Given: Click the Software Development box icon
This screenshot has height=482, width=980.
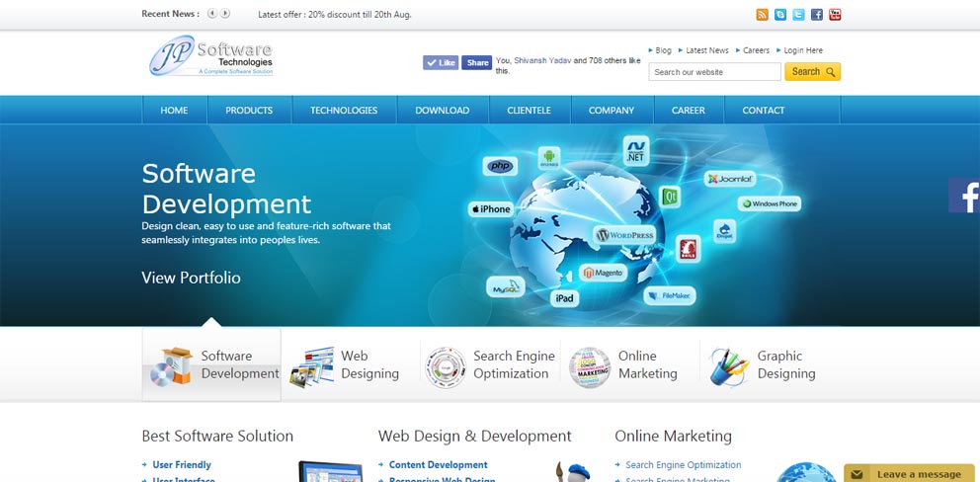Looking at the screenshot, I should coord(172,366).
